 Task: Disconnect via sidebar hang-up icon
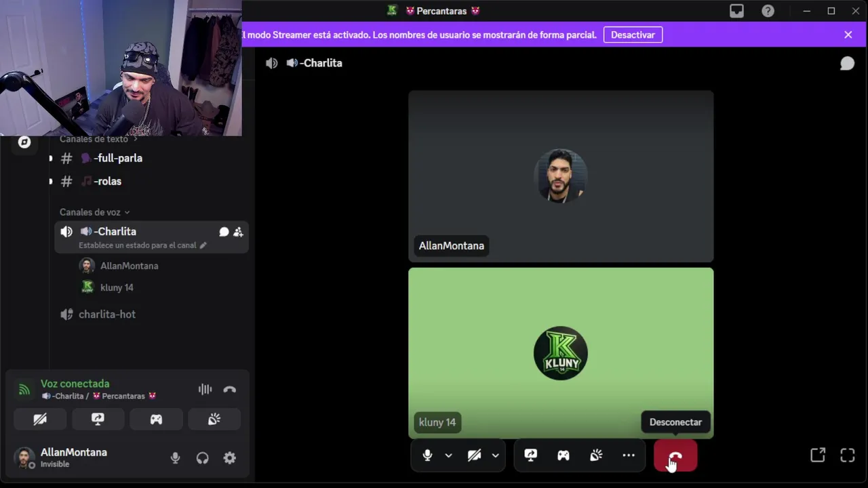click(229, 389)
